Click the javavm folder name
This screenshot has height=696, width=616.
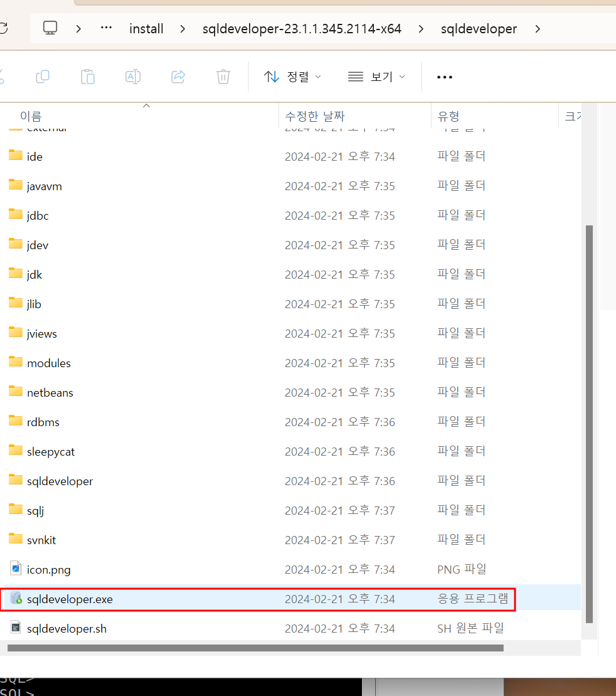click(45, 186)
